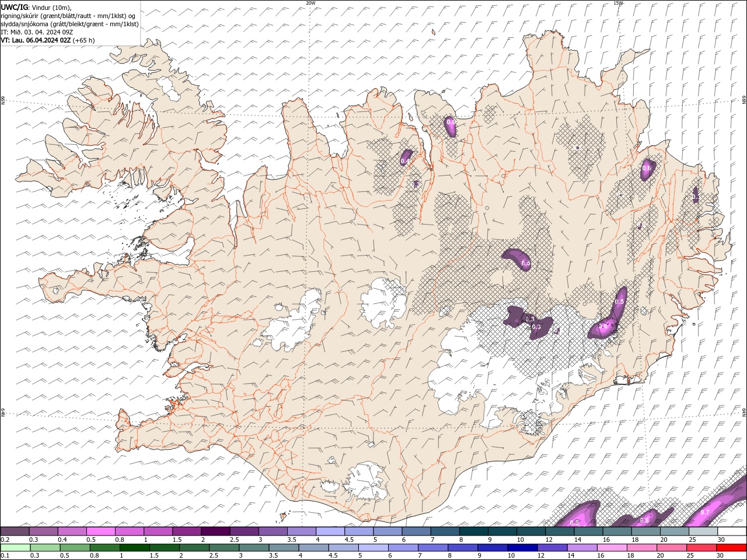Screen dimensions: 747x560
Task: Click the upper snow scale swatch labeled 6
Action: 416,531
